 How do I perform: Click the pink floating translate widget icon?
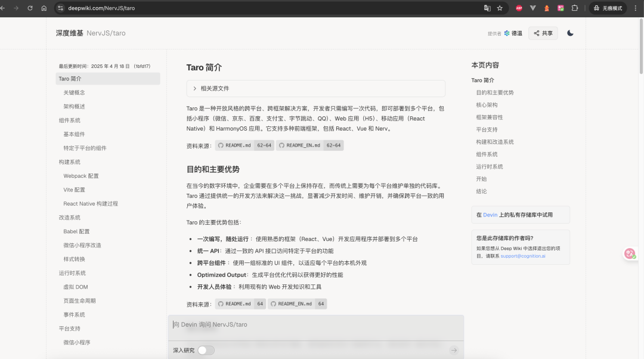pyautogui.click(x=630, y=253)
